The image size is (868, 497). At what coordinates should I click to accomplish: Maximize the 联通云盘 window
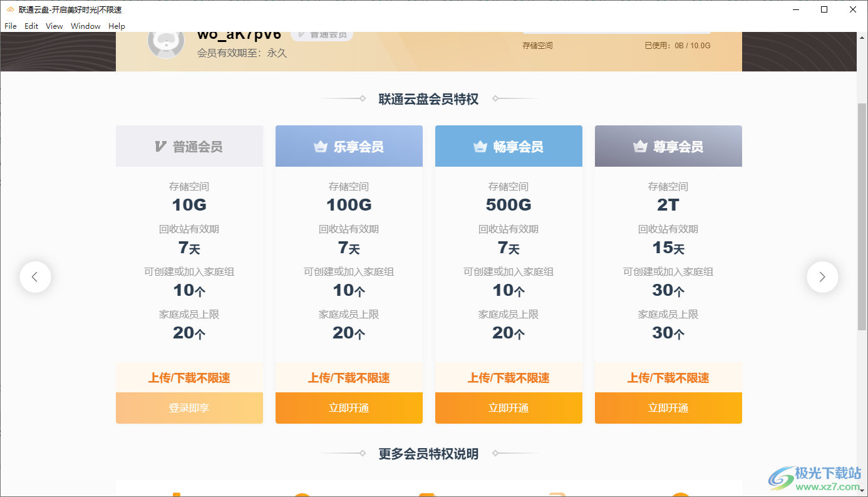[824, 9]
